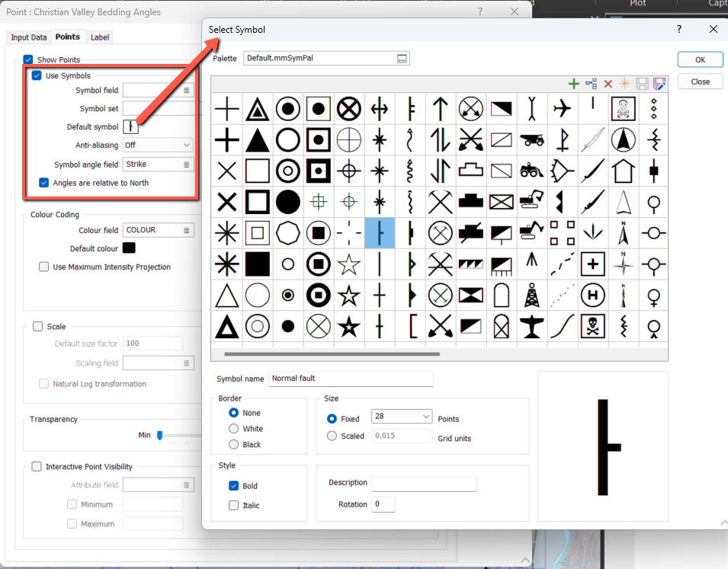The image size is (728, 569).
Task: Select the dump truck symbol
Action: tap(531, 140)
